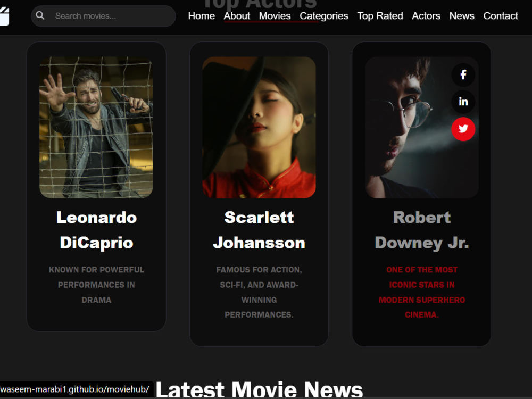
Task: Click the clapperboard site logo
Action: point(4,16)
